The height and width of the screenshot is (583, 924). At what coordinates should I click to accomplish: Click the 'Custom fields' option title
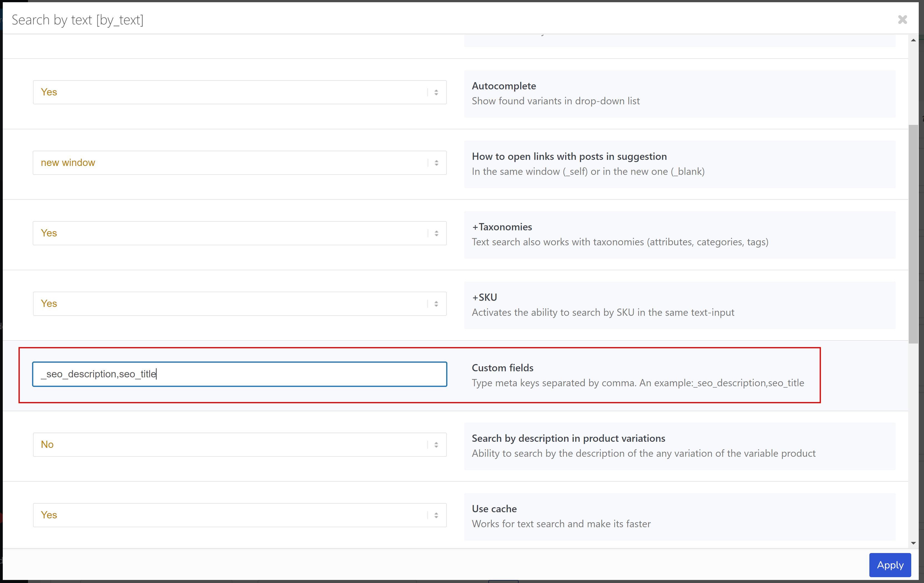click(x=502, y=368)
